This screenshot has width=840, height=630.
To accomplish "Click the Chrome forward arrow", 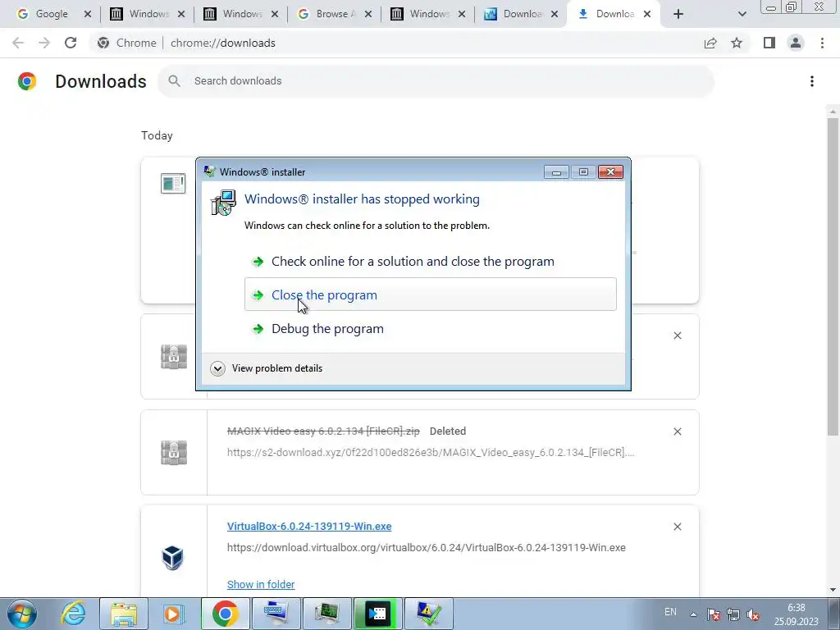I will click(x=44, y=43).
